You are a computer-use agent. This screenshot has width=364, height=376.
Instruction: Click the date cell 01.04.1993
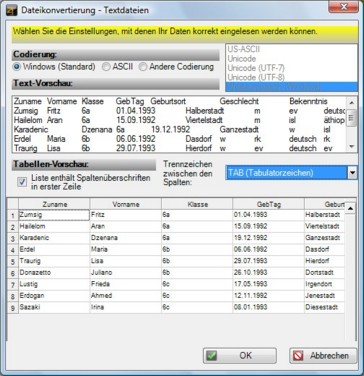pos(268,215)
